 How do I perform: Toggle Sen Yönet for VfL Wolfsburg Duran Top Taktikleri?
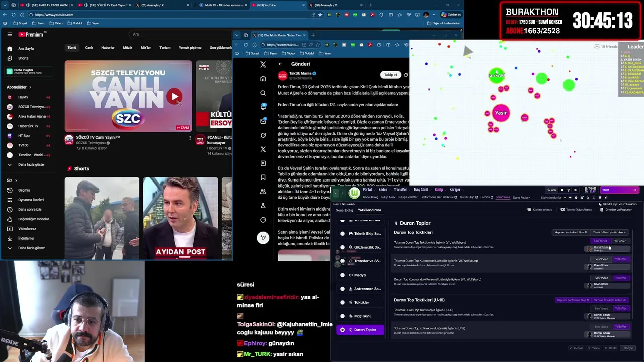600,241
